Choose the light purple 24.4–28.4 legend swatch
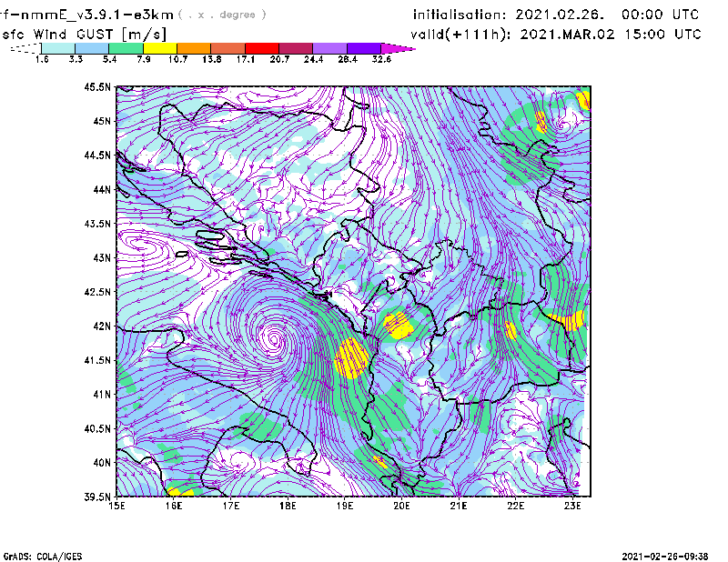The width and height of the screenshot is (728, 562). [x=329, y=48]
